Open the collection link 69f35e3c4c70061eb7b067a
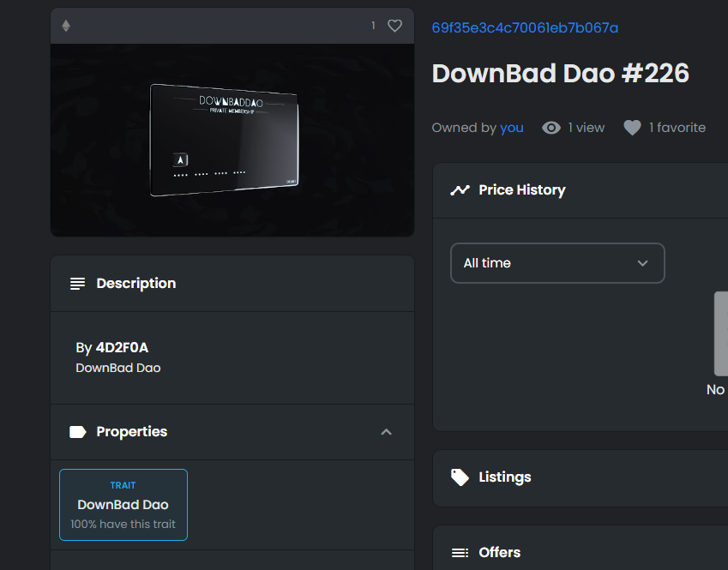Screen dimensions: 728x570 pyautogui.click(x=525, y=27)
